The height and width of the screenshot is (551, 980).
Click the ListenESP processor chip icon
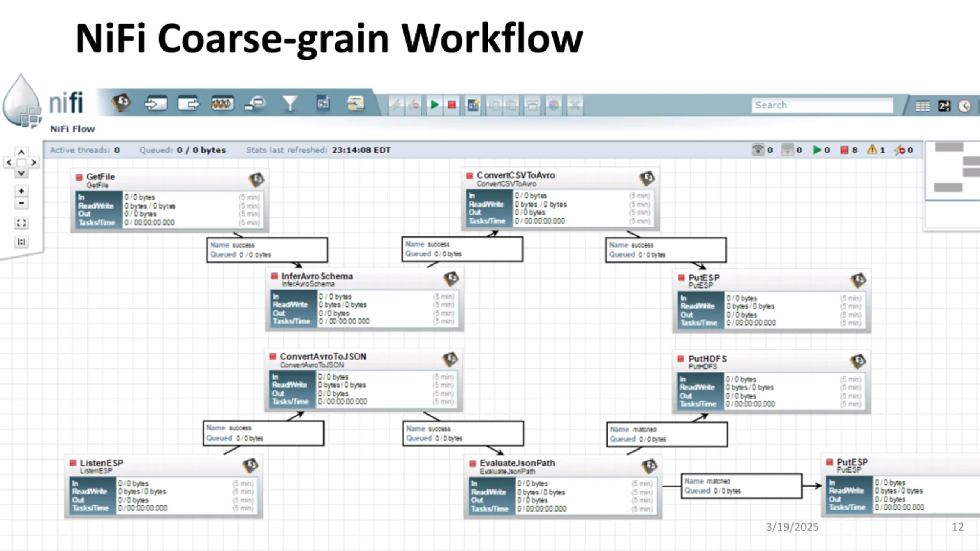pyautogui.click(x=250, y=465)
